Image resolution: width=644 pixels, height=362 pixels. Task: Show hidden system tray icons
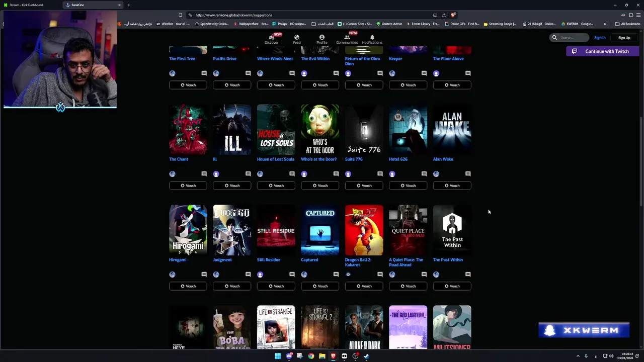point(578,356)
